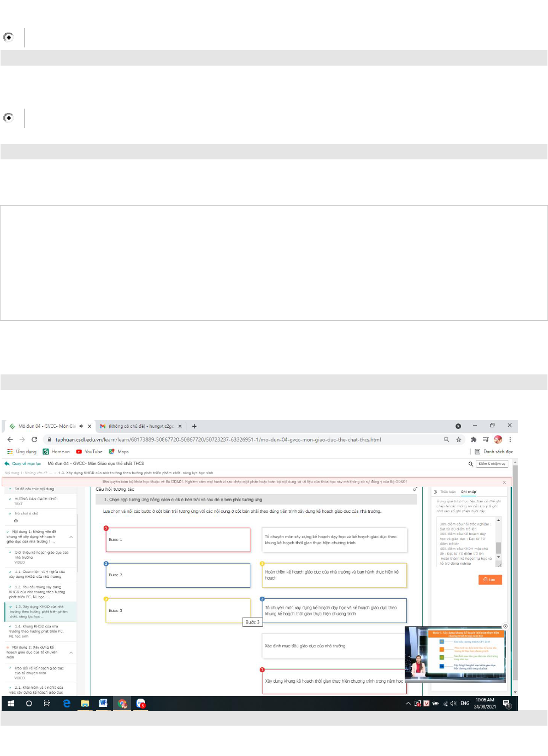Mute the Mô đun 04 tab audio

point(82,426)
